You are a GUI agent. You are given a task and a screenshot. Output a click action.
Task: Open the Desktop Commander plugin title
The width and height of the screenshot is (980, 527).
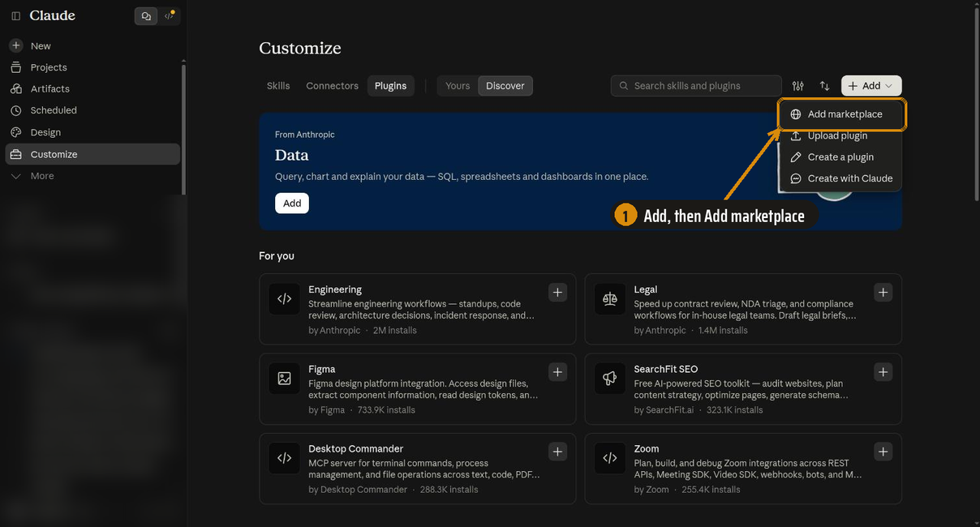coord(356,448)
